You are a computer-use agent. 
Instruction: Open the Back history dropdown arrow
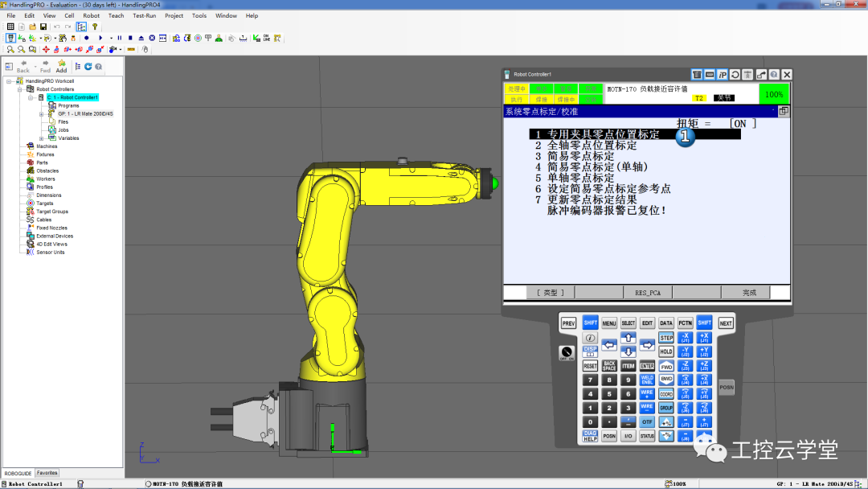point(35,67)
